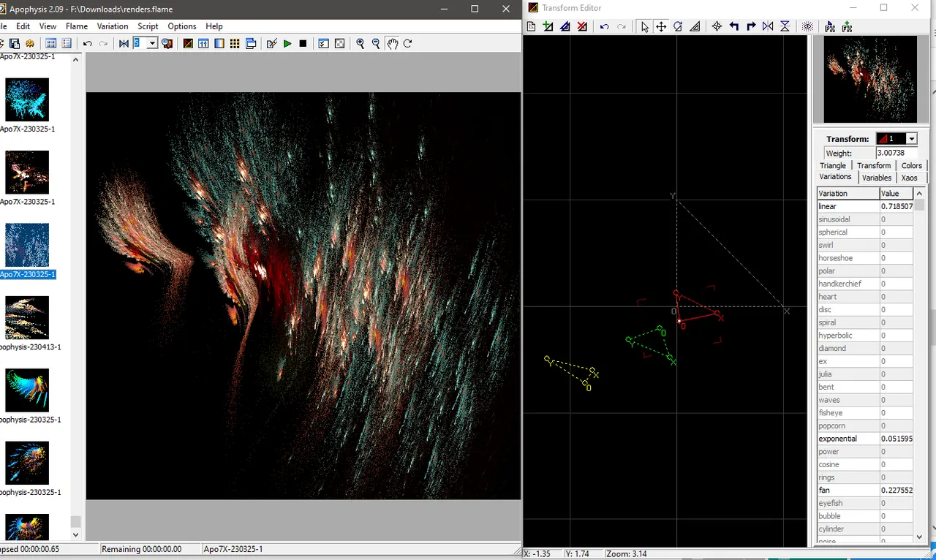The image size is (936, 560).
Task: Click the Render flame gear icon
Action: (30, 44)
